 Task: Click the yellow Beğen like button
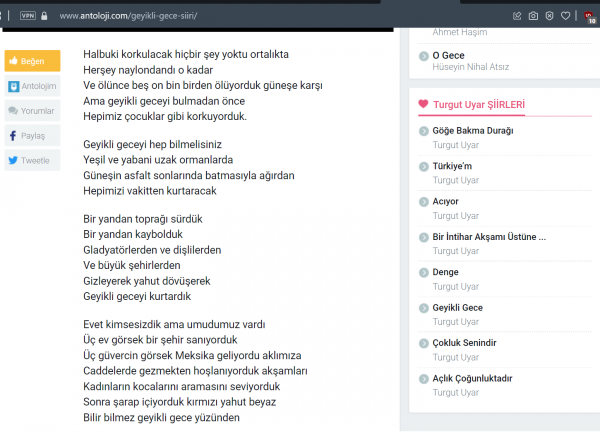[32, 61]
